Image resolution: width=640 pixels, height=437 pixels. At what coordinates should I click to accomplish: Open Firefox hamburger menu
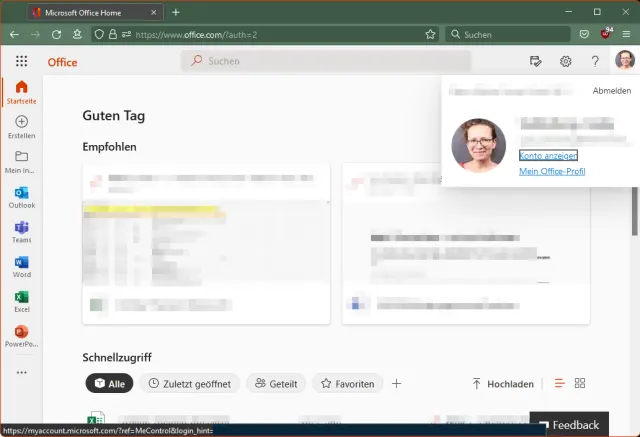coord(626,34)
